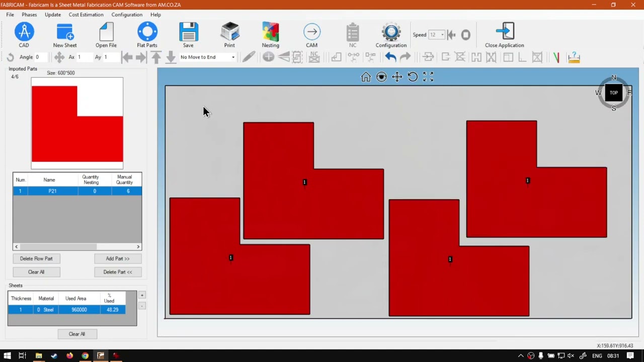The image size is (644, 362).
Task: Click the reset rotation icon above the sheet
Action: pos(413,77)
